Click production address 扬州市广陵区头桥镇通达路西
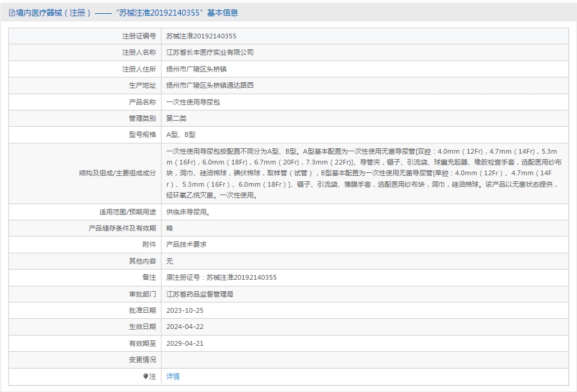The width and height of the screenshot is (577, 392). tap(210, 85)
